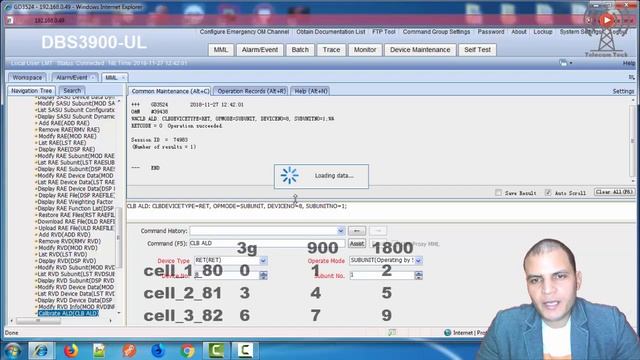Select Modify RAE(MOD RAE) command

tap(67, 136)
